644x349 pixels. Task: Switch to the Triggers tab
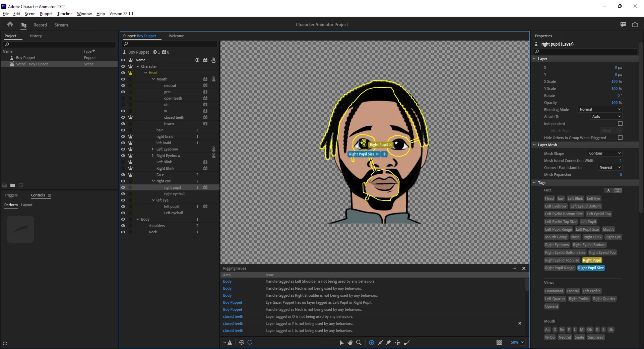tap(11, 195)
